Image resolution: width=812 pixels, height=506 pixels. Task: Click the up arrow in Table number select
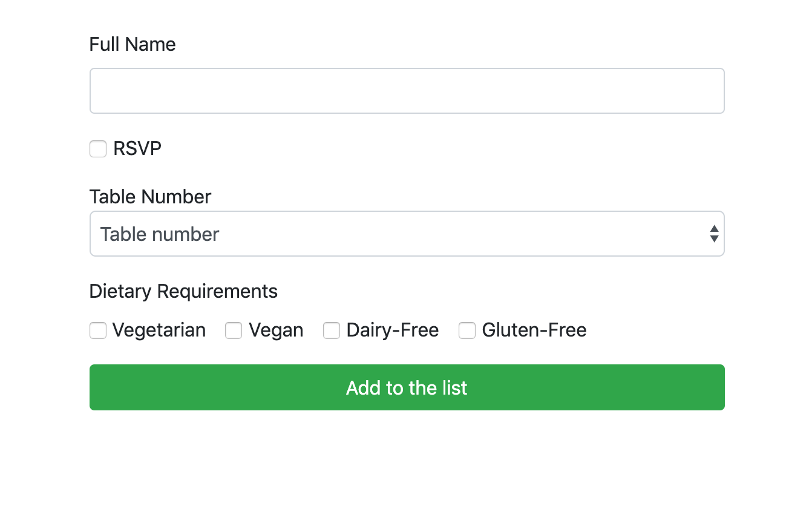click(x=714, y=229)
